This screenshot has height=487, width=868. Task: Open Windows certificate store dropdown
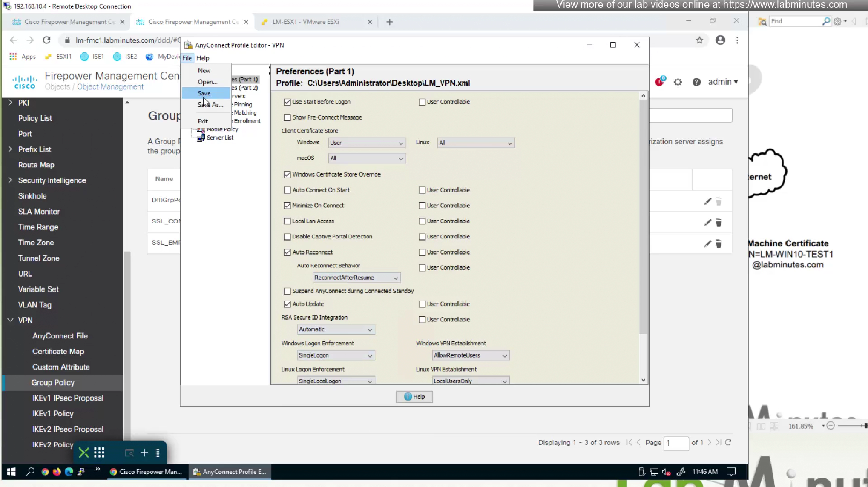coord(366,143)
